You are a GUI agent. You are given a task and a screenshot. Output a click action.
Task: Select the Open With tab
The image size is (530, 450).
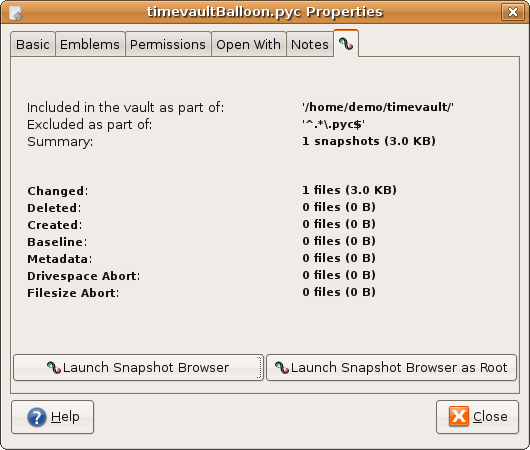249,44
